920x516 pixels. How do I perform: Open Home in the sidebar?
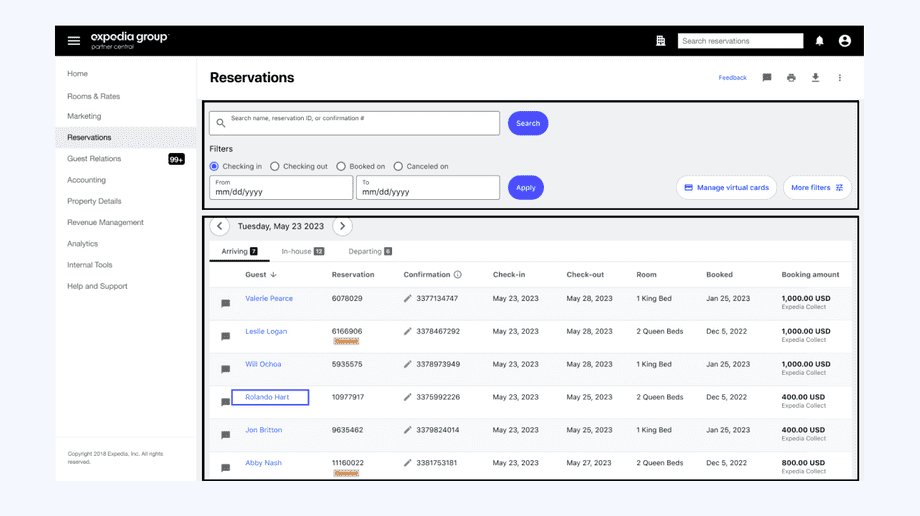tap(77, 73)
